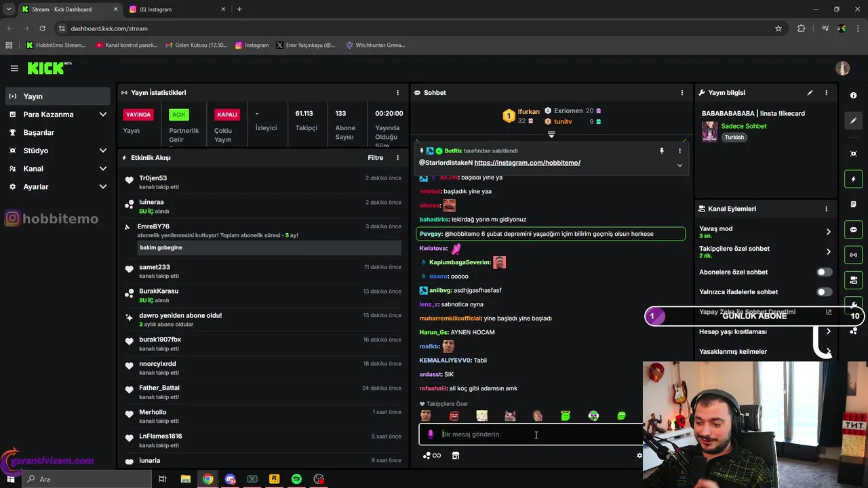Open Kanal kontrol paneli bookmark
The image size is (868, 488).
click(x=127, y=45)
